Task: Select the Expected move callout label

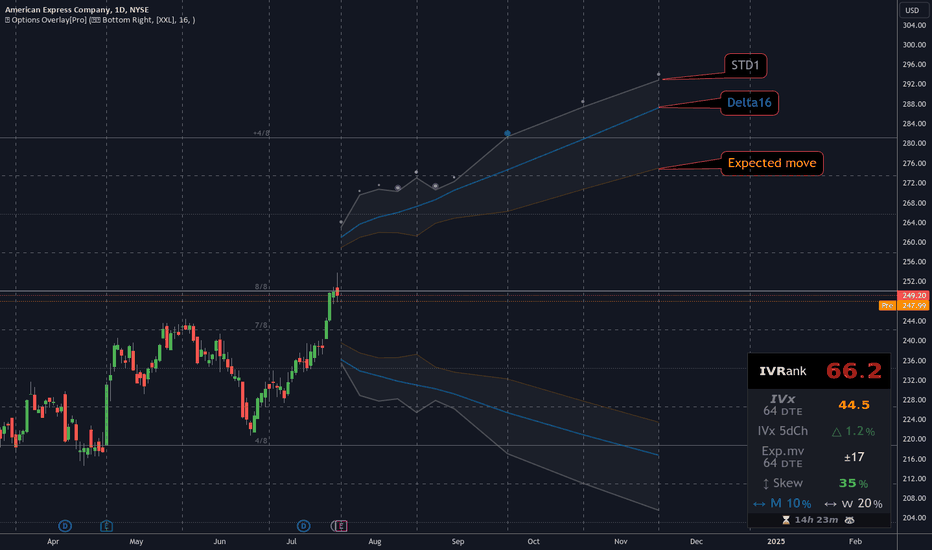Action: [x=772, y=163]
